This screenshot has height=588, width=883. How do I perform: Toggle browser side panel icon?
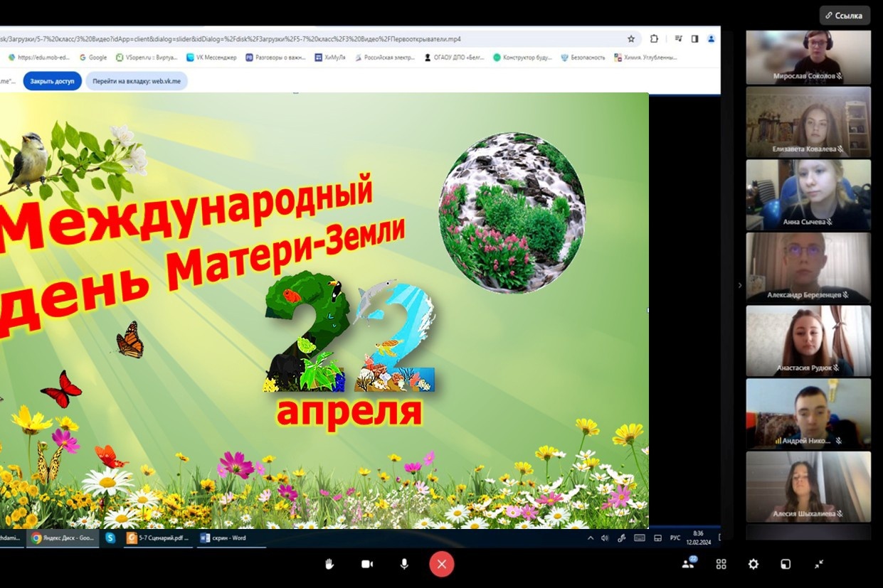point(694,39)
